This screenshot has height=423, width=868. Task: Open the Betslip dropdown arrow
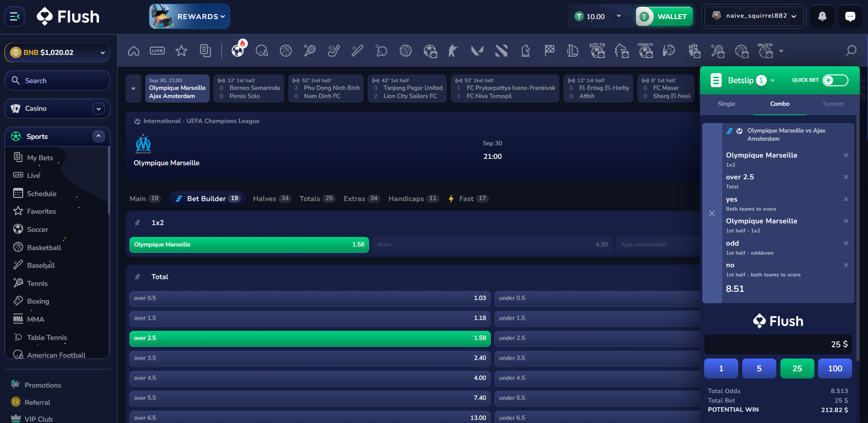click(x=773, y=81)
